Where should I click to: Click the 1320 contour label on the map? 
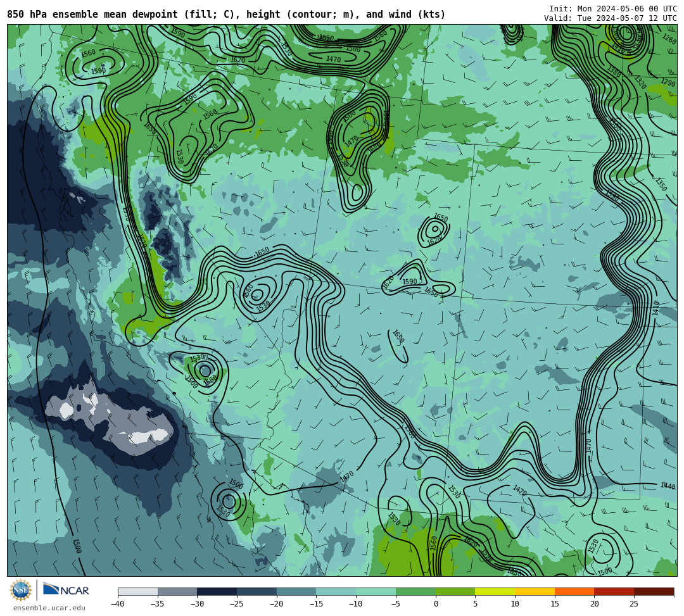640,82
